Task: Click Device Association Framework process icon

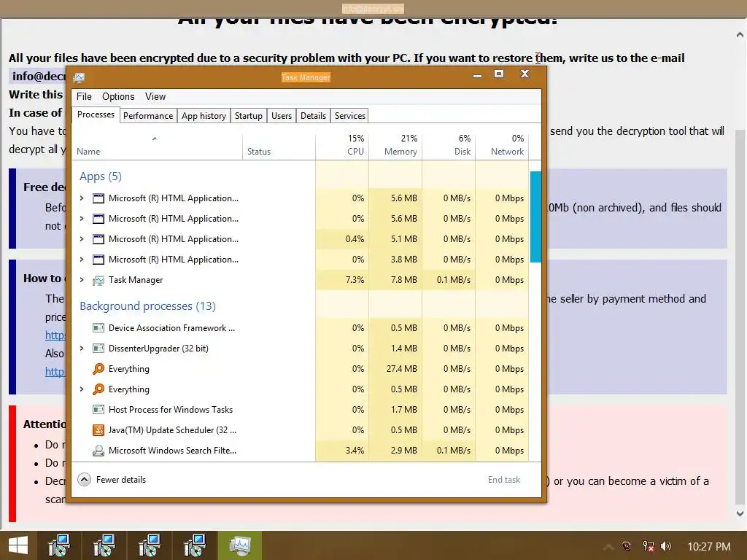Action: point(98,328)
